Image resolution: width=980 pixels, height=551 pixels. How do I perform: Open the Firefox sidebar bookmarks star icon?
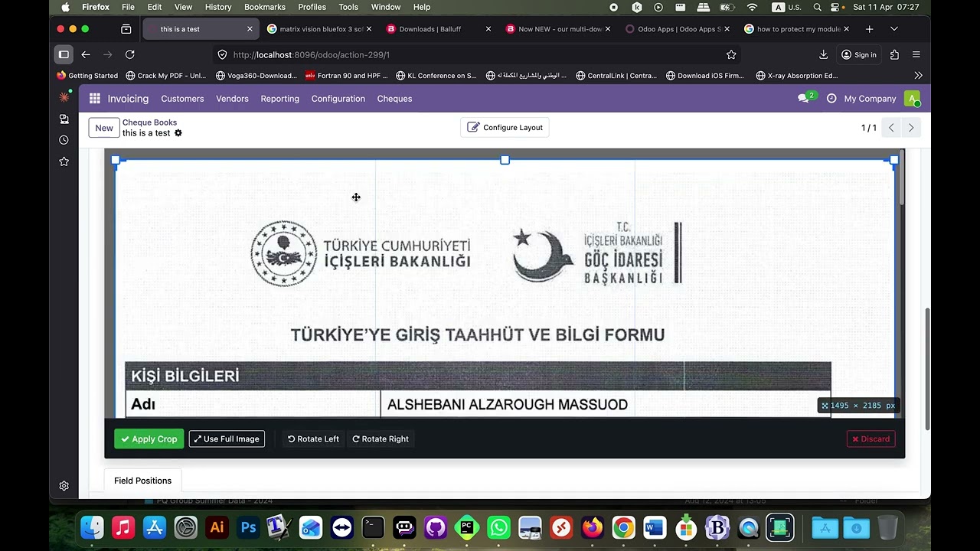(x=64, y=161)
